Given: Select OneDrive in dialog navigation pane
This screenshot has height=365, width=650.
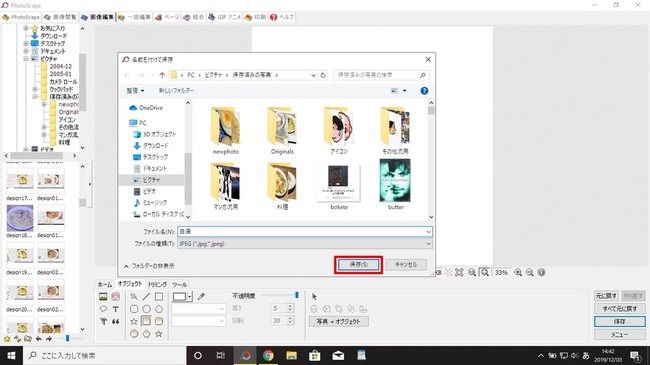Looking at the screenshot, I should pos(147,108).
